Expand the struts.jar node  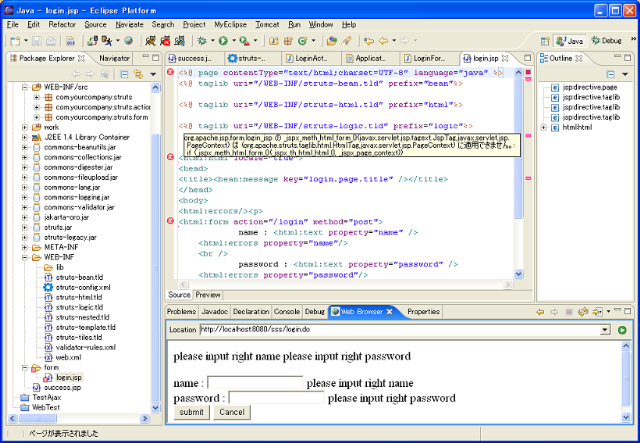[25, 227]
